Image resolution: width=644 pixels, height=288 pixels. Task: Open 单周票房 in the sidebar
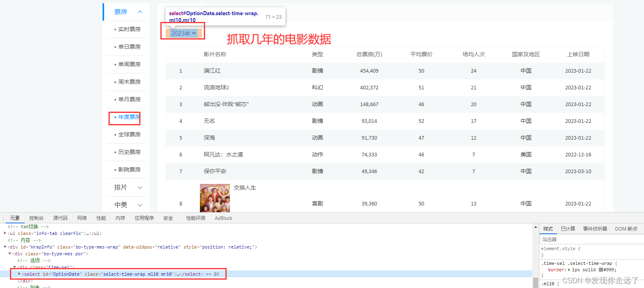click(129, 64)
